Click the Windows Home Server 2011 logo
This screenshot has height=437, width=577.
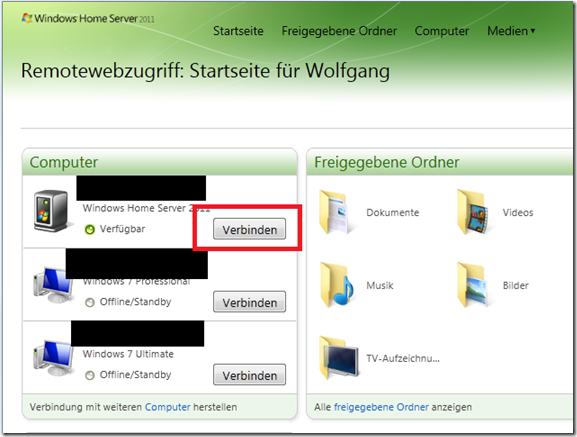pyautogui.click(x=88, y=18)
